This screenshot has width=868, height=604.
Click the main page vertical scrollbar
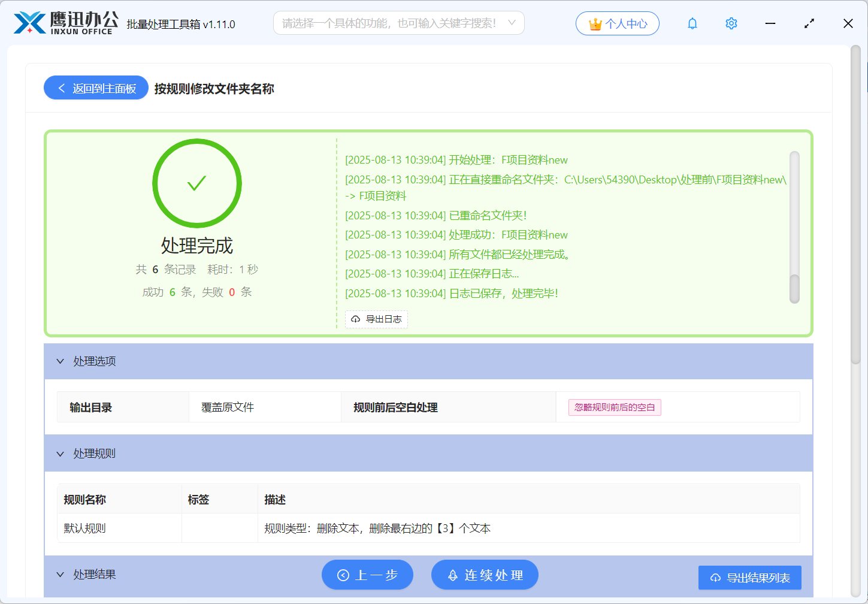[855, 204]
